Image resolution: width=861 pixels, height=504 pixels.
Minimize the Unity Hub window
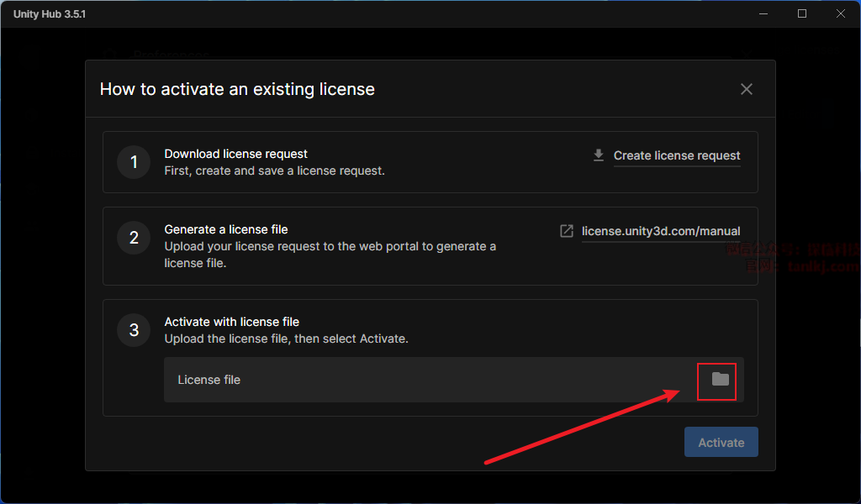(x=763, y=13)
